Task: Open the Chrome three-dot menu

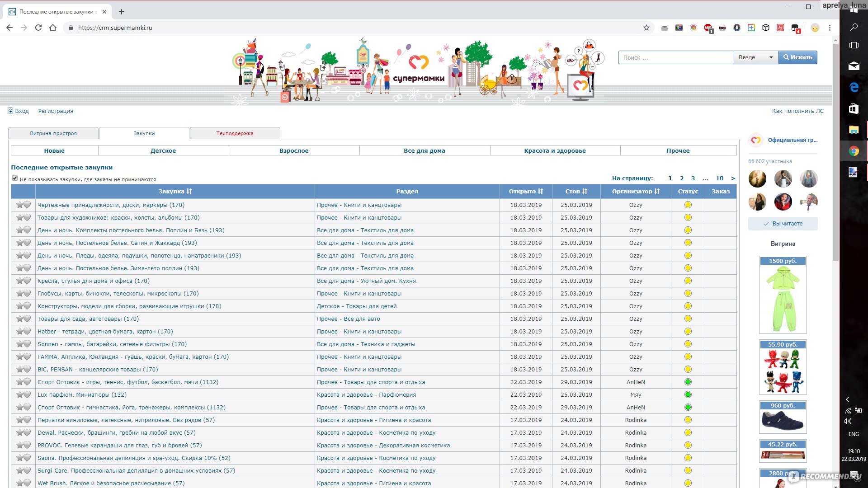Action: [x=830, y=28]
